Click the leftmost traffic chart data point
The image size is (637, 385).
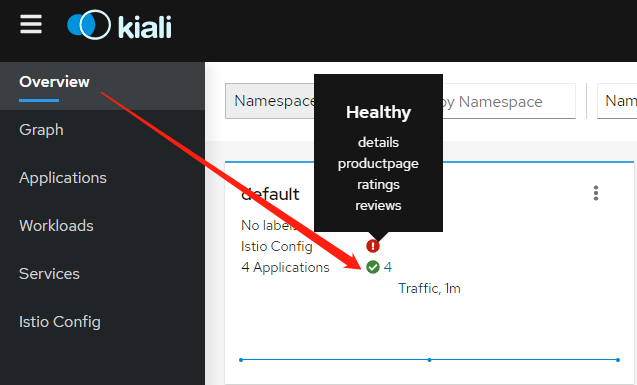pyautogui.click(x=241, y=360)
